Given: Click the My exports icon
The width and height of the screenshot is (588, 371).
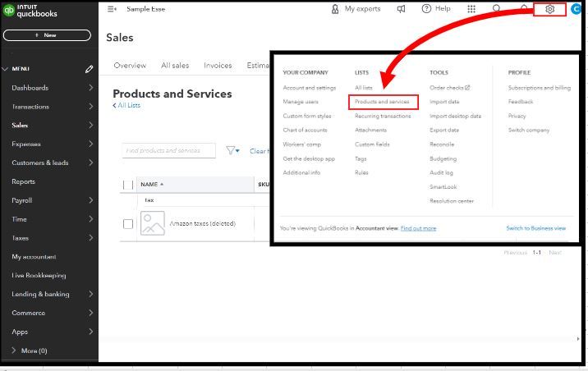Looking at the screenshot, I should pos(335,9).
